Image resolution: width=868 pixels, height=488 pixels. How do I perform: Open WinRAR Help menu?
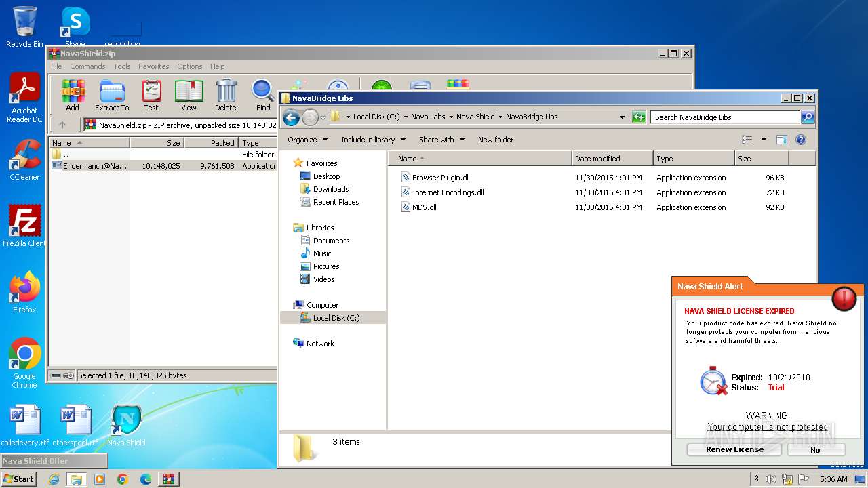[218, 66]
